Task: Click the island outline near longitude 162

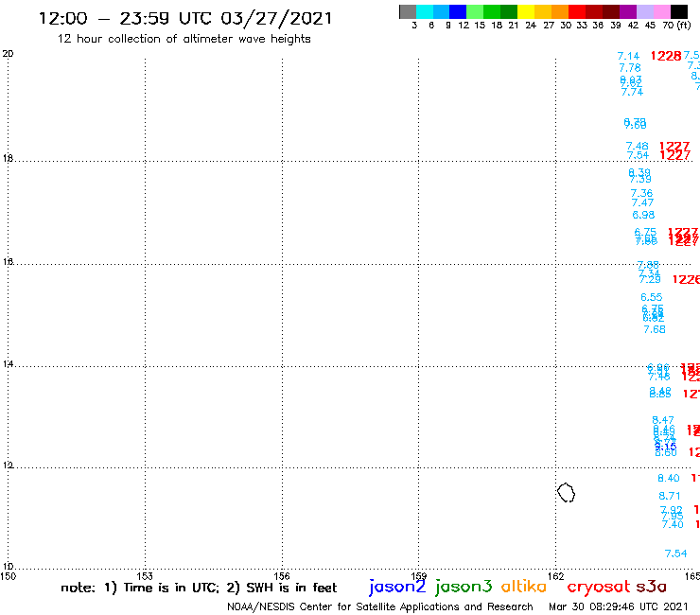Action: click(x=566, y=493)
